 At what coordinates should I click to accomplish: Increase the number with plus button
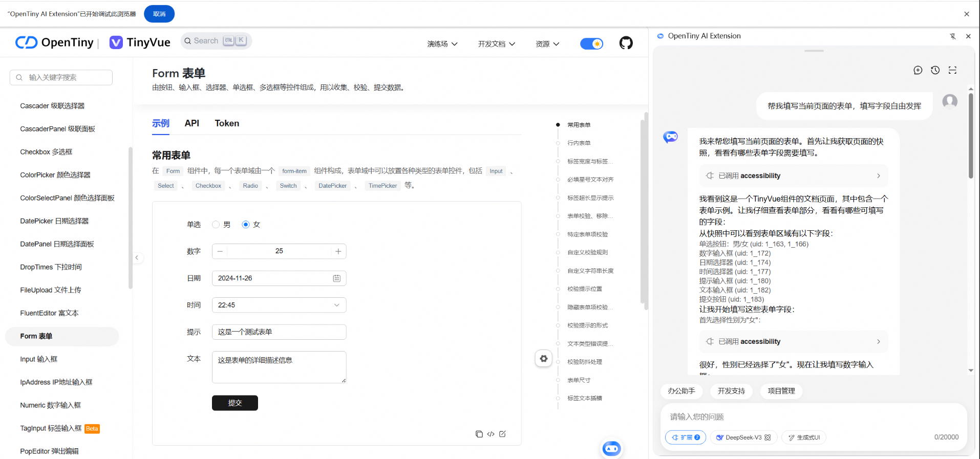tap(338, 251)
